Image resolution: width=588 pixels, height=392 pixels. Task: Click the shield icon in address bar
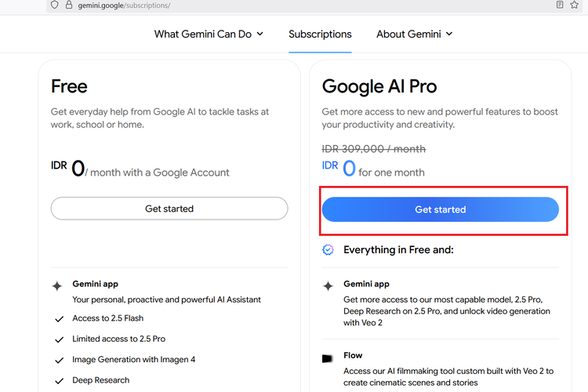point(55,5)
